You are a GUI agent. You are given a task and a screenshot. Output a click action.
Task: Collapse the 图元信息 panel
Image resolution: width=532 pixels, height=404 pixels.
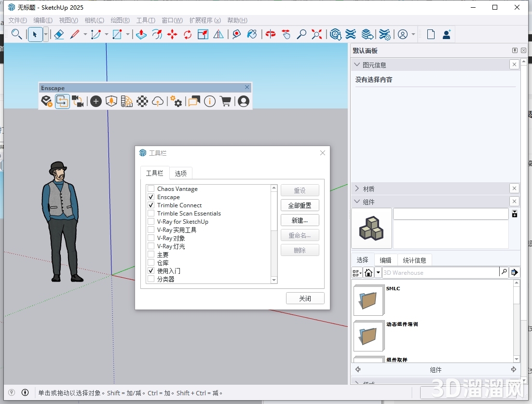(x=357, y=65)
